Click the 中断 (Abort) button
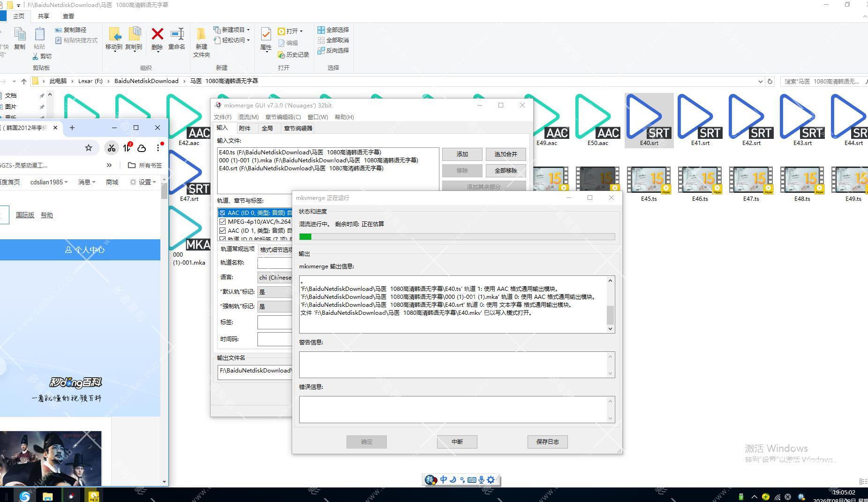 coord(457,442)
